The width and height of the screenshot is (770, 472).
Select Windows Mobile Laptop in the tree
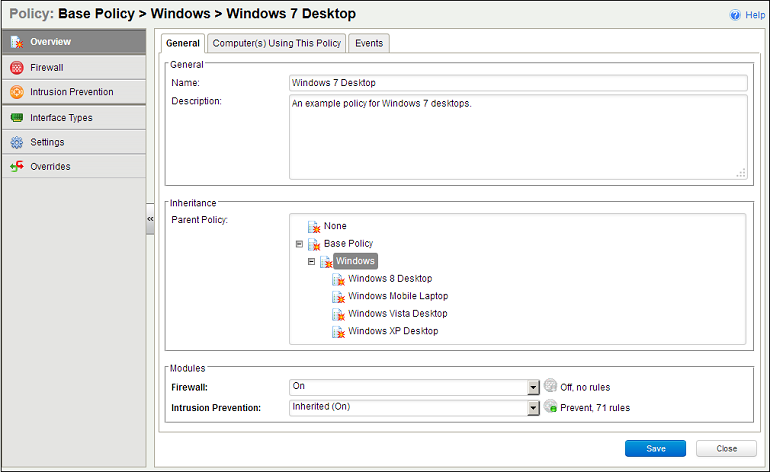398,296
